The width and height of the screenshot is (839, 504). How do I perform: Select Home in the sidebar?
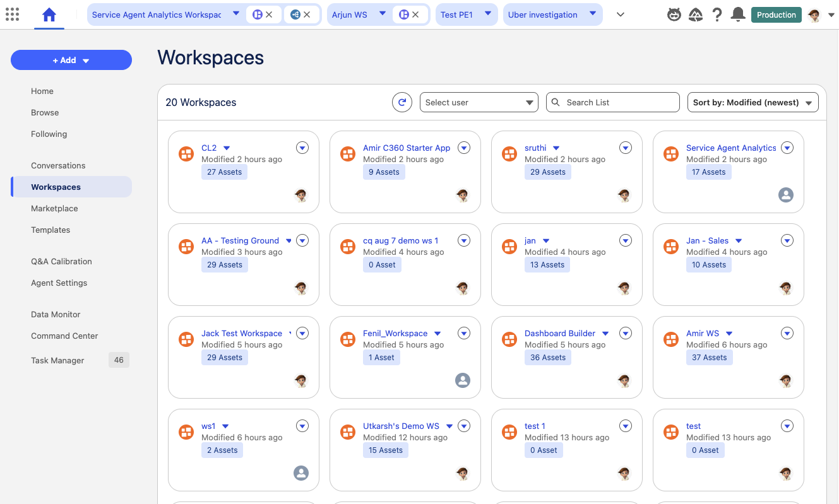pos(42,91)
